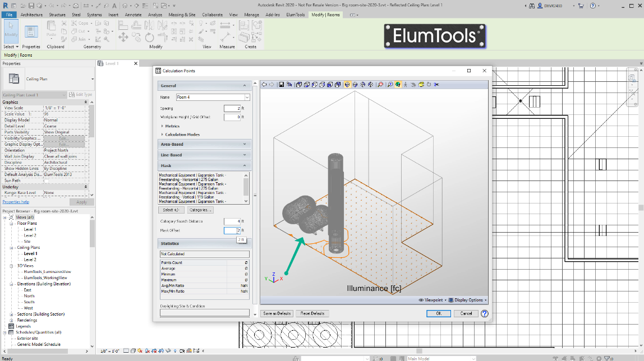Click the Save as Defaults button
Viewport: 644px width, 361px height.
point(276,313)
